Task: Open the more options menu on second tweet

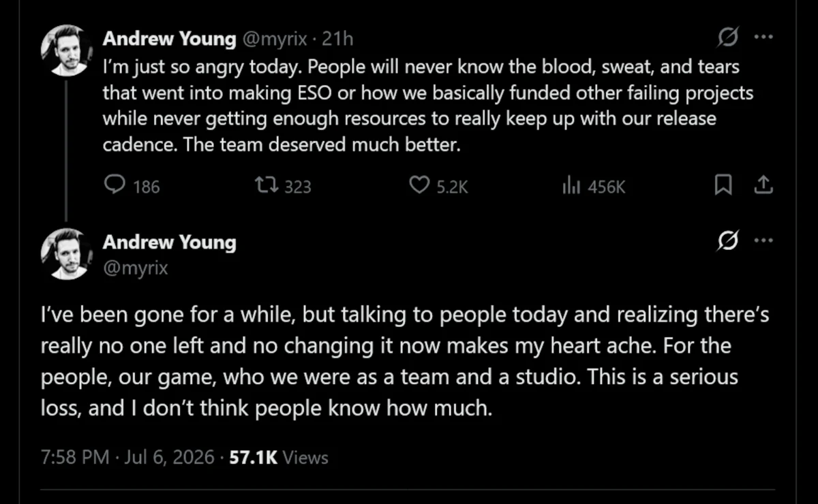Action: tap(763, 240)
